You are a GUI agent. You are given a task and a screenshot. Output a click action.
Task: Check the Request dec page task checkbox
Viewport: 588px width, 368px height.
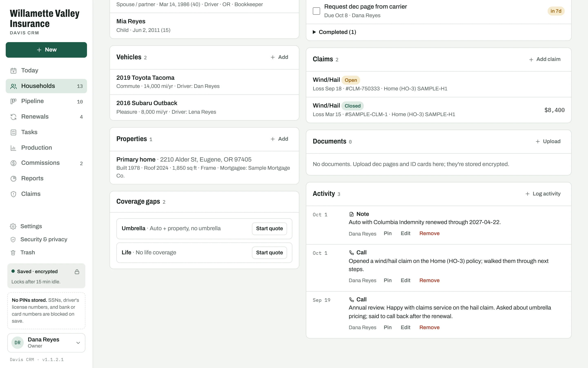point(316,11)
